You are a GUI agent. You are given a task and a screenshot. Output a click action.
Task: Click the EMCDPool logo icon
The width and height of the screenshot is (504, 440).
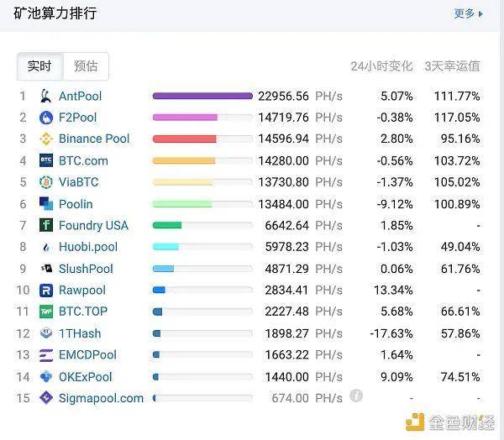coord(46,355)
